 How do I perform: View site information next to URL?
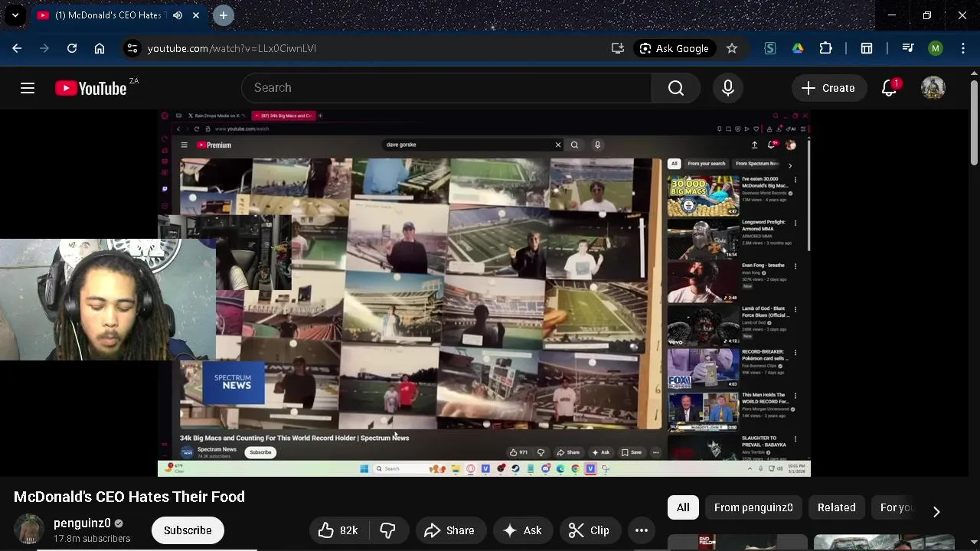132,48
